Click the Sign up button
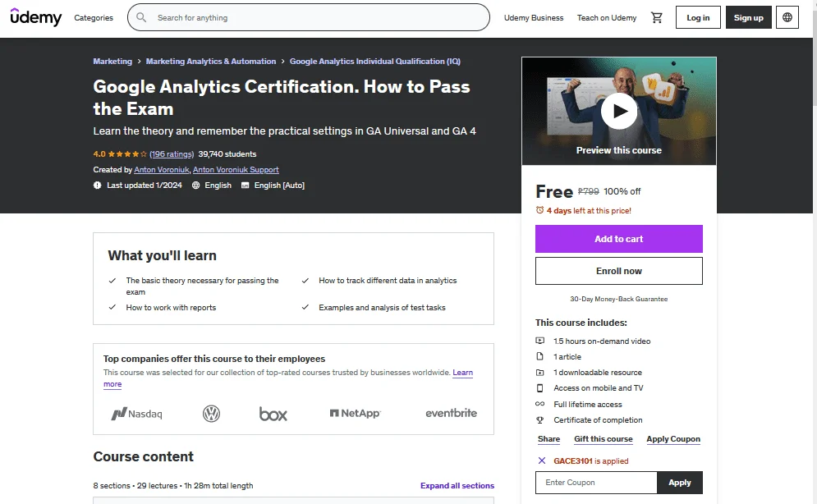The height and width of the screenshot is (504, 817). (x=748, y=17)
